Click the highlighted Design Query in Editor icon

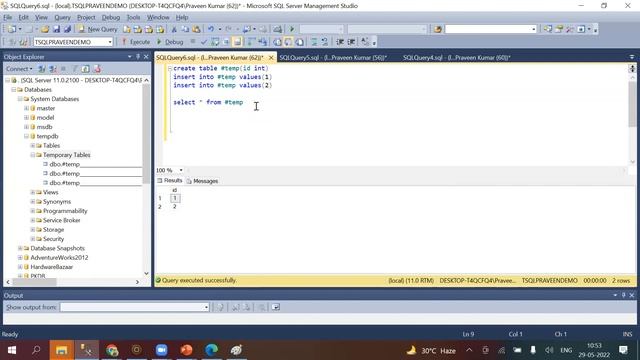(x=238, y=42)
